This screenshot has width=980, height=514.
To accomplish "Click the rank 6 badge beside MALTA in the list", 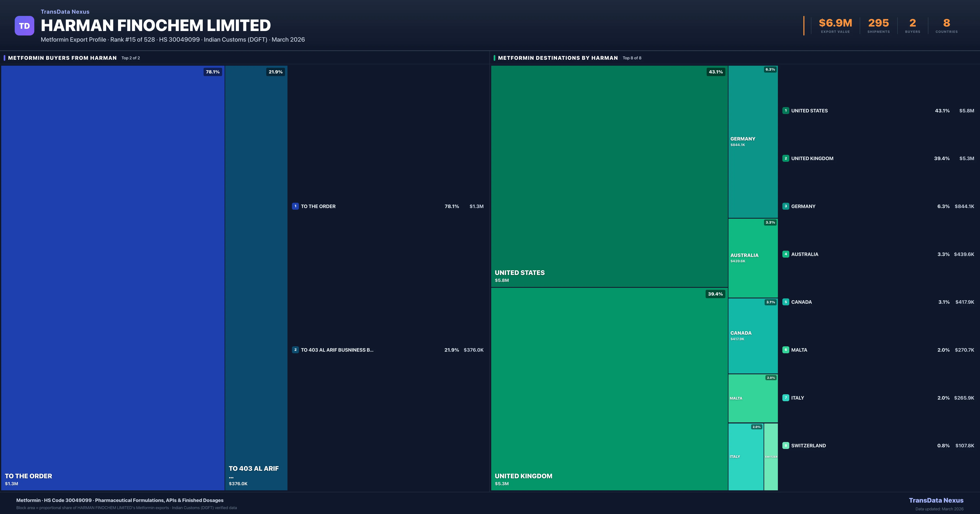I will point(786,350).
